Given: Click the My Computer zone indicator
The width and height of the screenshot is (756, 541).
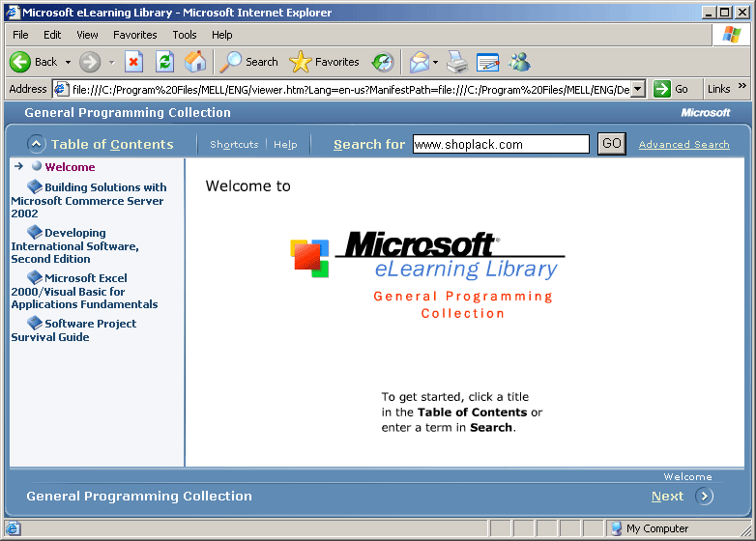Looking at the screenshot, I should 651,528.
